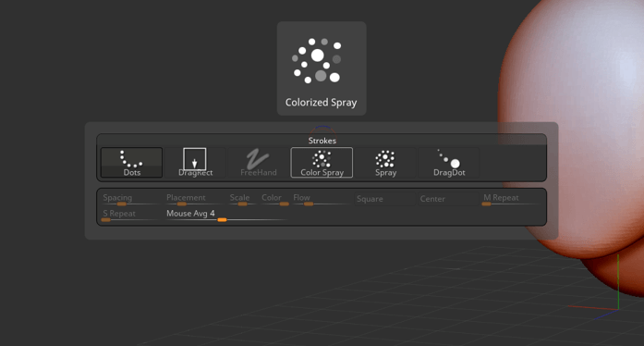
Task: Click the large Colorized Spray preview
Action: (x=322, y=68)
